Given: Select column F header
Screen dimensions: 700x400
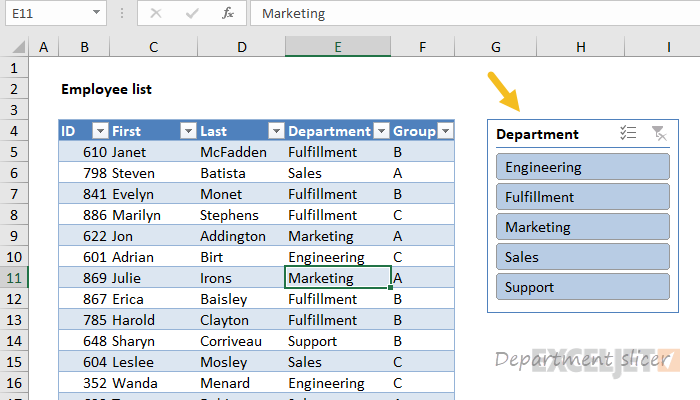Looking at the screenshot, I should pos(422,47).
